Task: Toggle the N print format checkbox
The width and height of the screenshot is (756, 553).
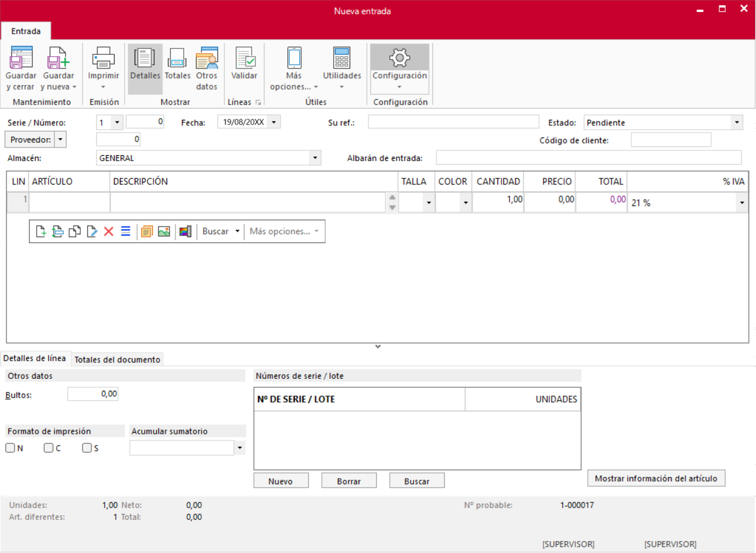Action: pos(11,448)
